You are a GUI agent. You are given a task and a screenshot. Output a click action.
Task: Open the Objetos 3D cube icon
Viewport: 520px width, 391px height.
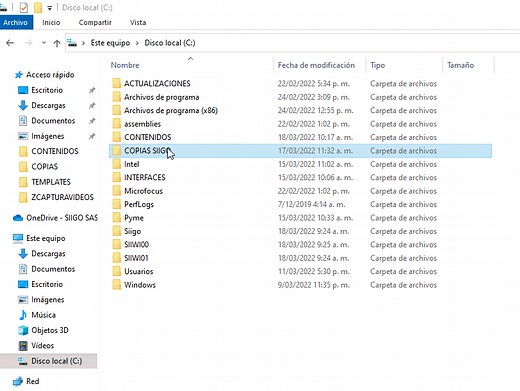[x=23, y=330]
